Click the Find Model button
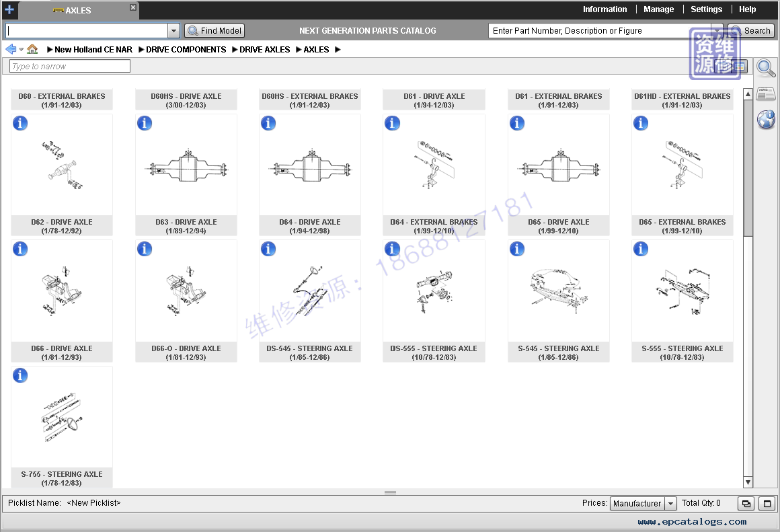 pyautogui.click(x=214, y=31)
